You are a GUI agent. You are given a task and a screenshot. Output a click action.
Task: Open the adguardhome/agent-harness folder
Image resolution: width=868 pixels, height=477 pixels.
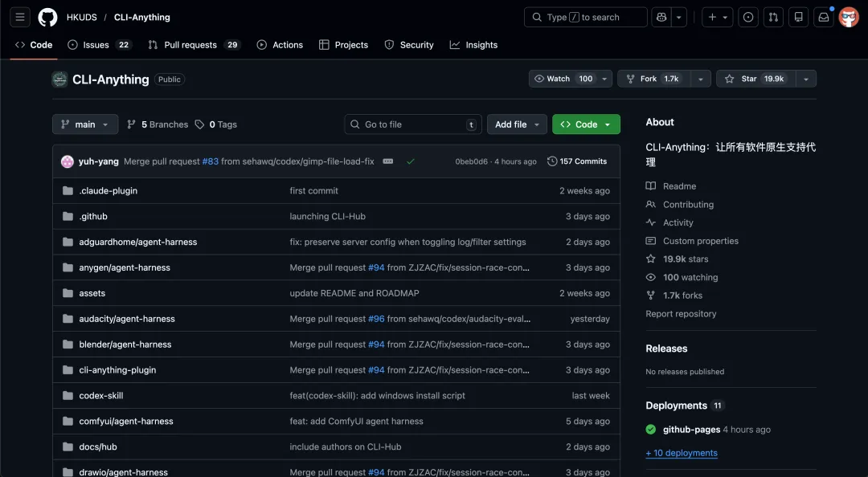click(x=138, y=242)
